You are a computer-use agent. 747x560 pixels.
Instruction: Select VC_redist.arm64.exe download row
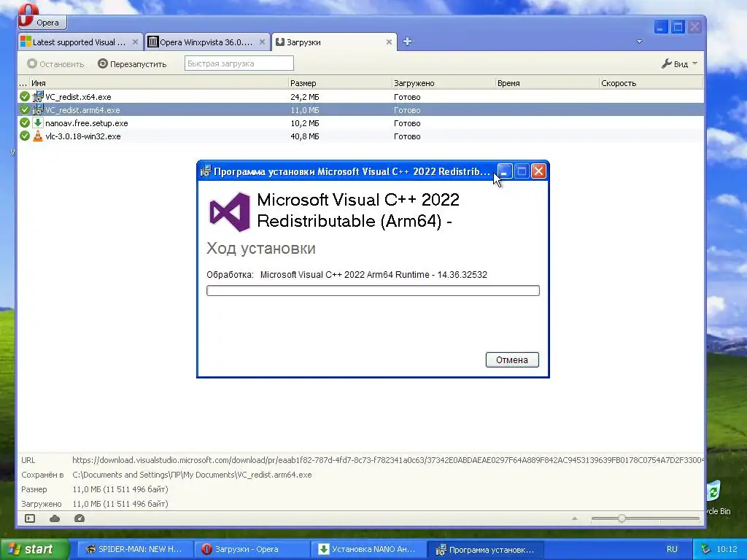pyautogui.click(x=360, y=110)
